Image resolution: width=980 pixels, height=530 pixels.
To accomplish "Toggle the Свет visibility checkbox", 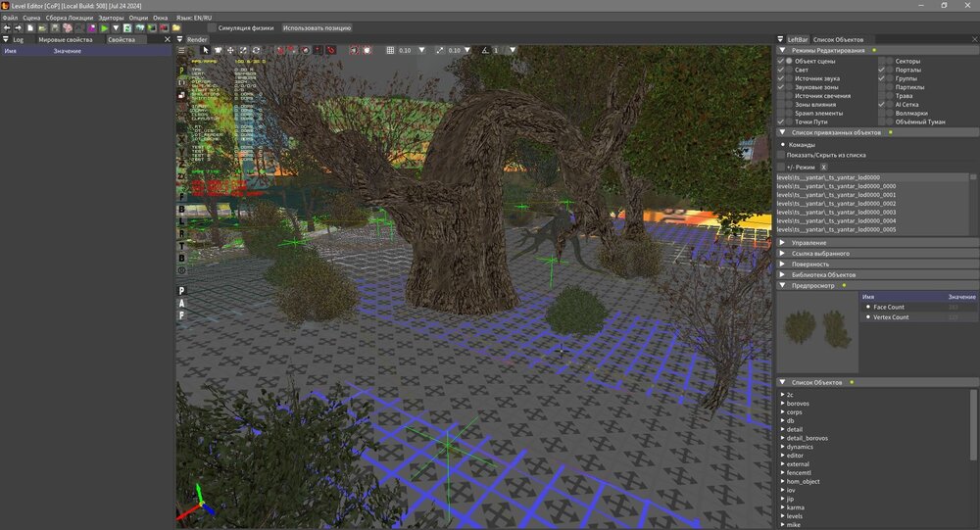I will tap(781, 70).
